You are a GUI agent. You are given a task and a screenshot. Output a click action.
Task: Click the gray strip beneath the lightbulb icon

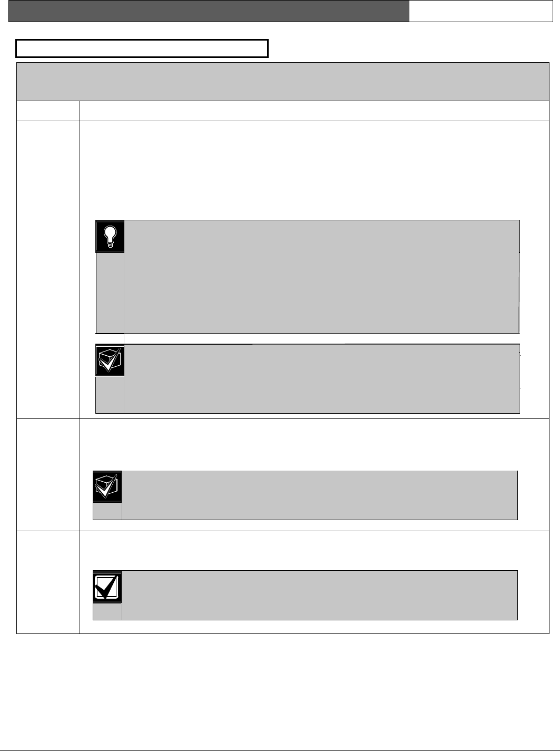110,293
